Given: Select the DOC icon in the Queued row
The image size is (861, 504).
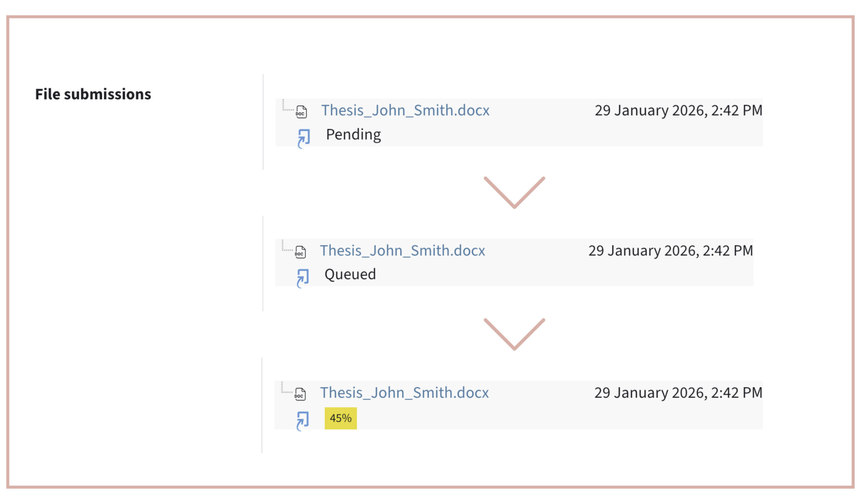Looking at the screenshot, I should 300,251.
